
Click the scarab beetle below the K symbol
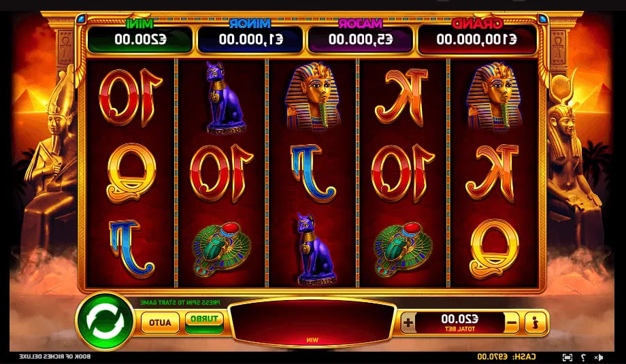tap(403, 249)
